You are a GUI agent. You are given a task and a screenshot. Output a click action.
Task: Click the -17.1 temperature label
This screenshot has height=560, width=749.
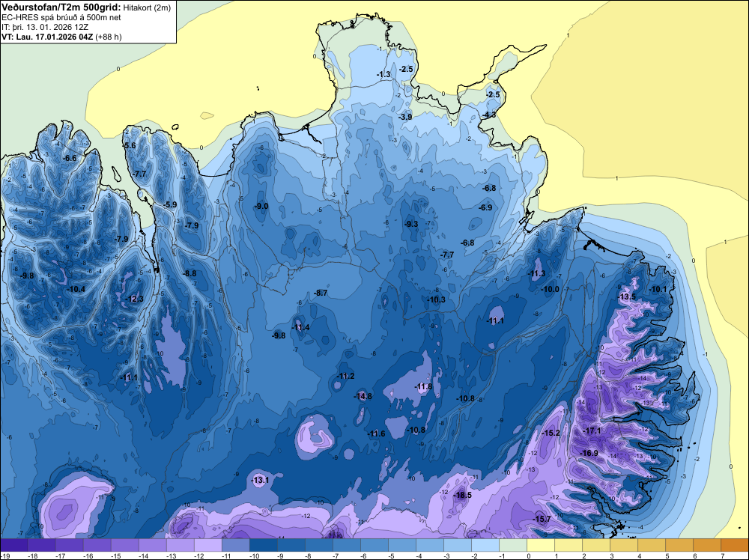(x=592, y=430)
